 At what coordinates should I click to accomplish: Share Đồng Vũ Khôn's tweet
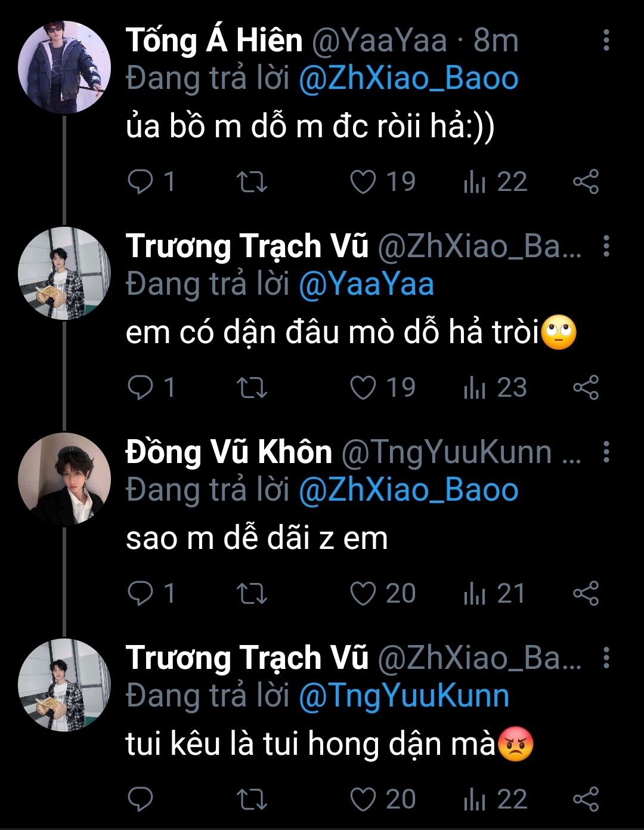pyautogui.click(x=586, y=594)
